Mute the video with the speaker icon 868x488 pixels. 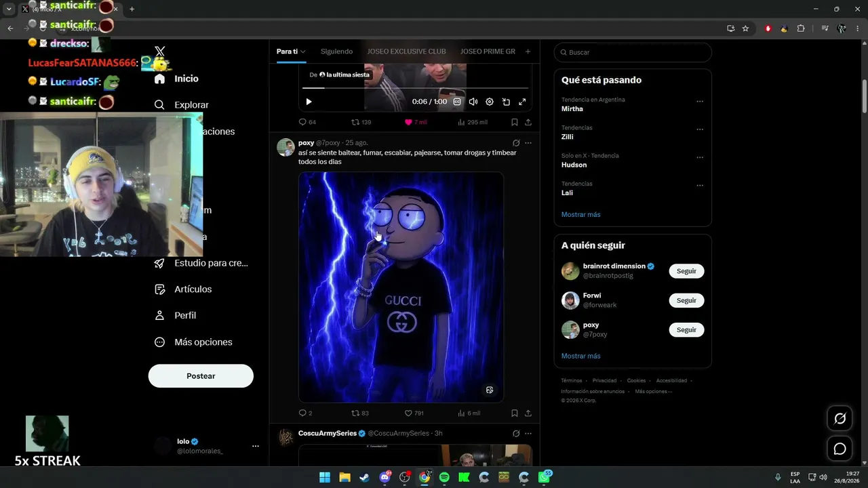pos(473,102)
